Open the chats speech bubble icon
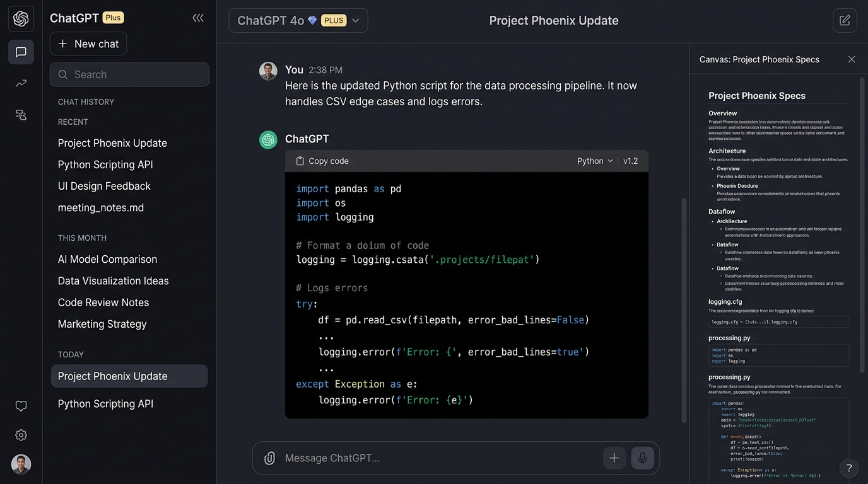The height and width of the screenshot is (484, 868). (21, 52)
